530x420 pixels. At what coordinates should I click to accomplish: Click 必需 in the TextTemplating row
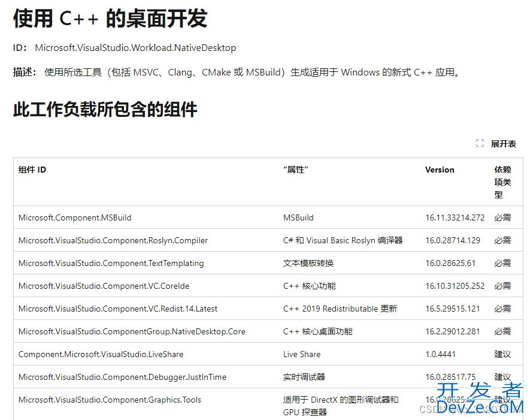click(502, 263)
